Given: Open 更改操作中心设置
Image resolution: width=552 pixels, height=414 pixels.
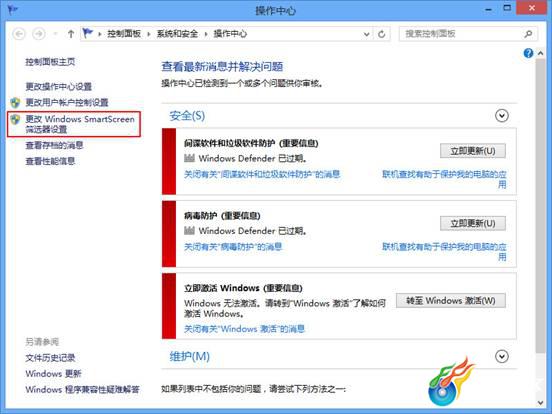Looking at the screenshot, I should (x=58, y=86).
